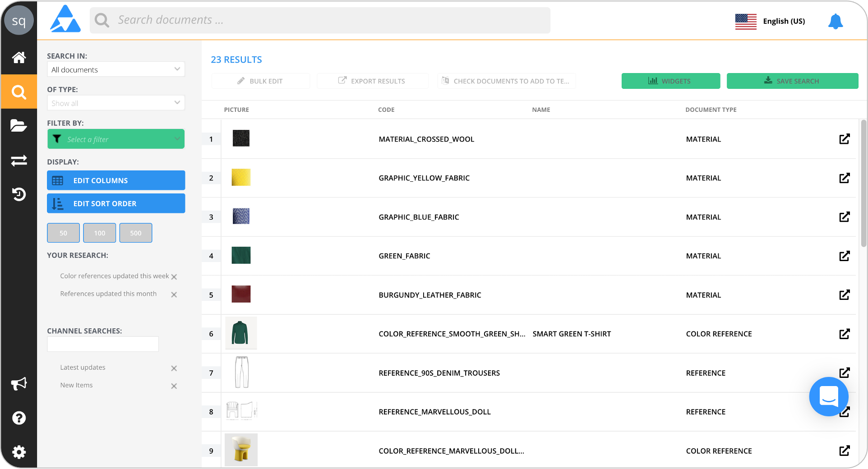The width and height of the screenshot is (868, 469).
Task: Open the yellow fabric thumbnail
Action: click(241, 177)
